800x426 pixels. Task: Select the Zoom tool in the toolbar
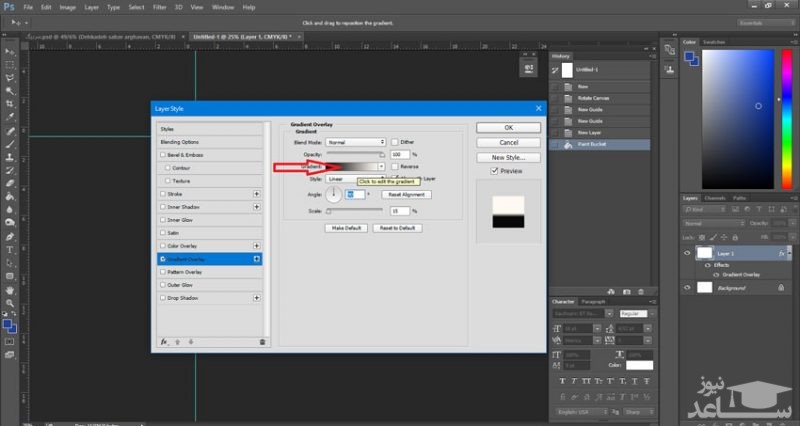[10, 304]
